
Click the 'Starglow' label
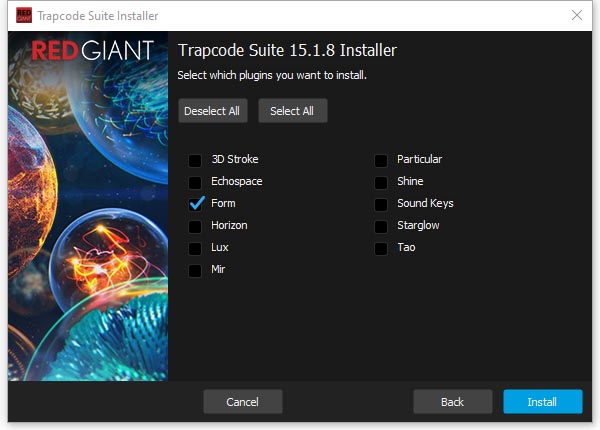(418, 225)
